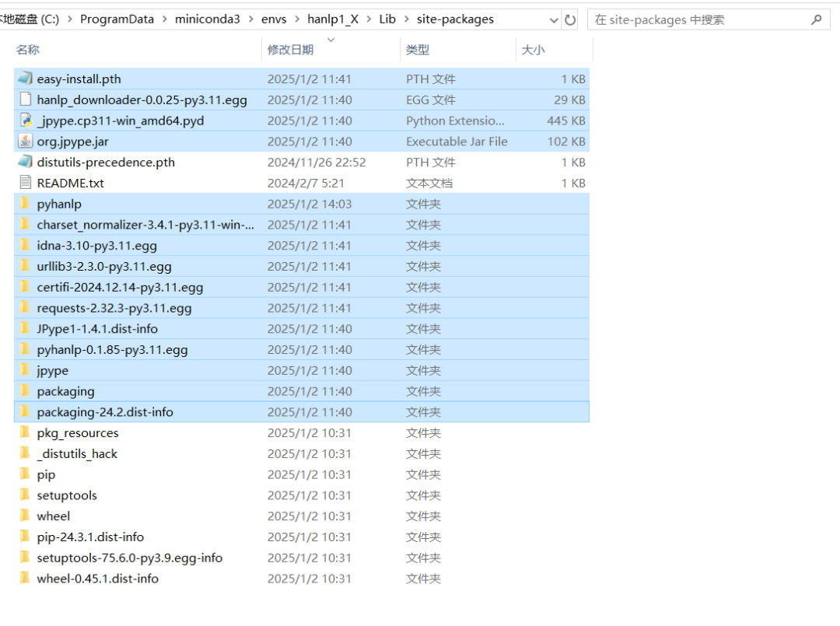Expand the chevron after hanlp1_X breadcrumb

pyautogui.click(x=369, y=19)
